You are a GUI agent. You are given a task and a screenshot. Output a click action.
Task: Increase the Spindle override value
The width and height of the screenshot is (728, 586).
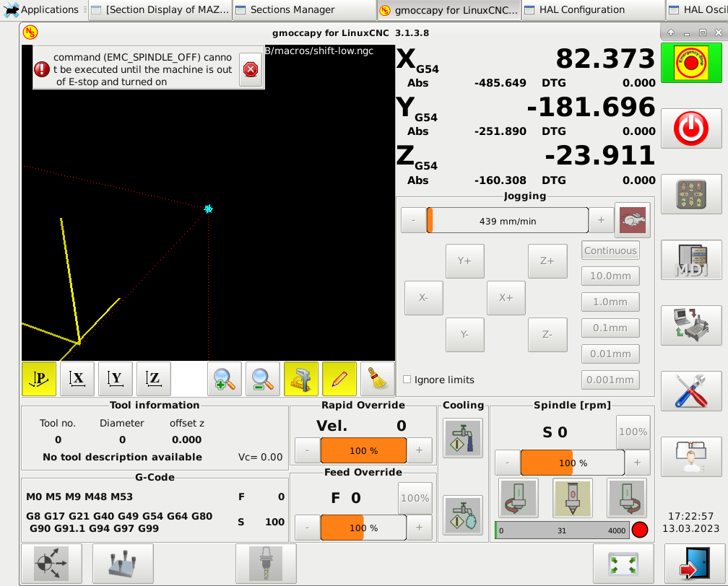coord(637,463)
